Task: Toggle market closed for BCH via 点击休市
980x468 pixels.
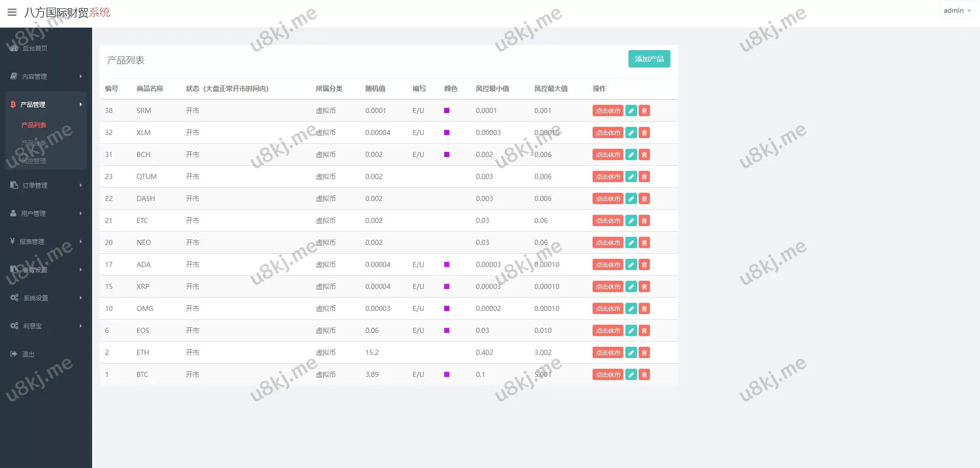Action: (607, 154)
